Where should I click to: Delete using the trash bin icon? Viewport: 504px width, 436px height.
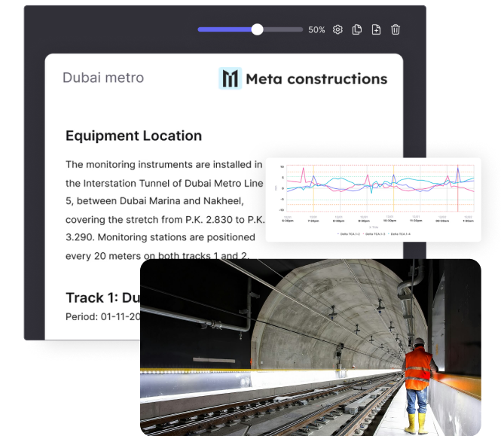point(396,29)
